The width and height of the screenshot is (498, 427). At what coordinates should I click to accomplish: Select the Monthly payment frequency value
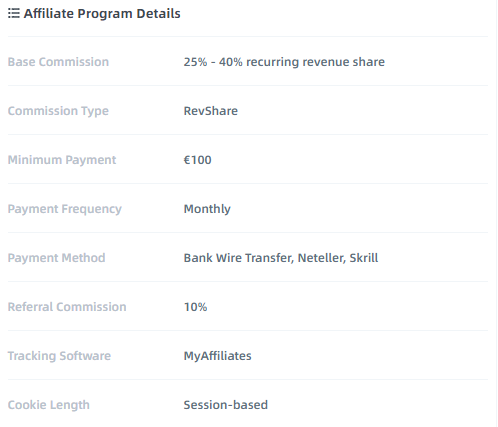(x=207, y=209)
